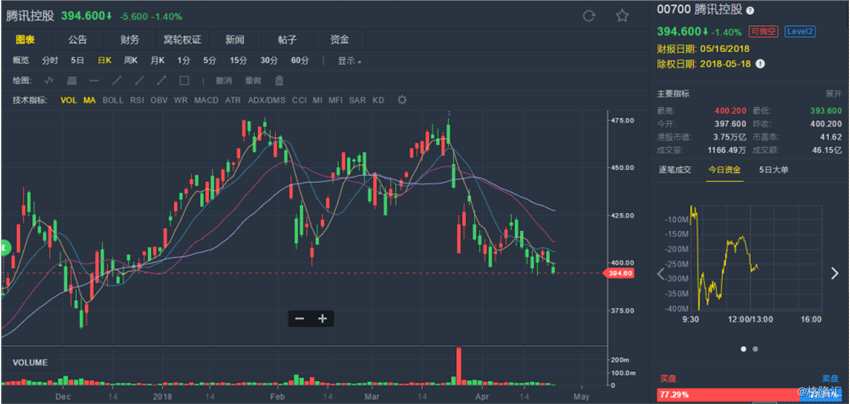Screen dimensions: 850x404
Task: Click the refresh icon above the chart
Action: (x=588, y=15)
